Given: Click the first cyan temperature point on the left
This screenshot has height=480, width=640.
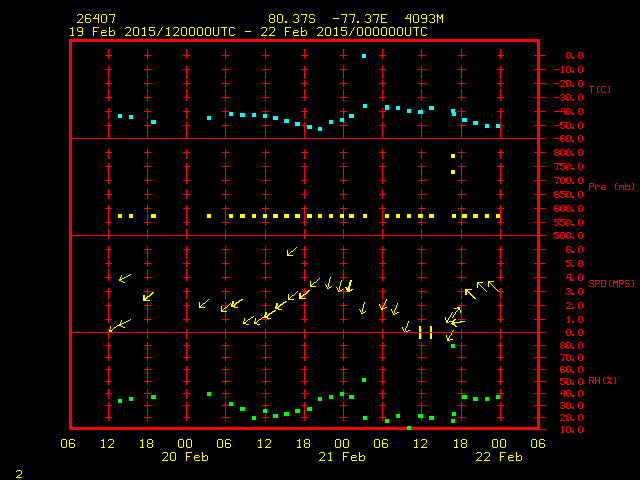Looking at the screenshot, I should click(x=120, y=116).
